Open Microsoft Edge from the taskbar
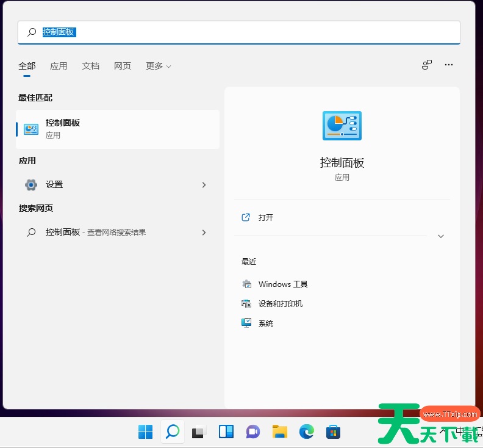This screenshot has width=483, height=448. (x=306, y=432)
